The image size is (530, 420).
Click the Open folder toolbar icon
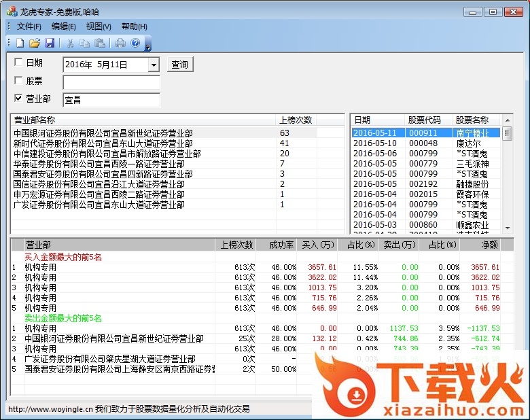point(35,43)
